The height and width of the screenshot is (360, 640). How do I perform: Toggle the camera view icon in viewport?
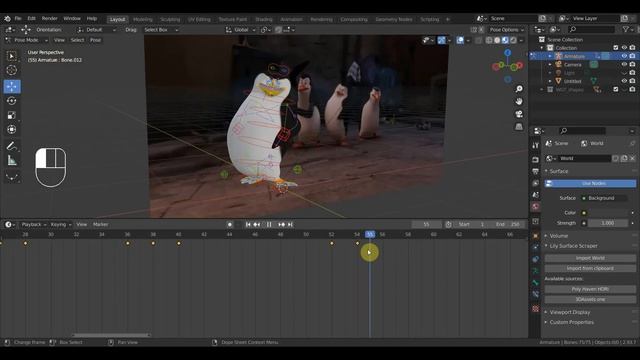pos(519,114)
